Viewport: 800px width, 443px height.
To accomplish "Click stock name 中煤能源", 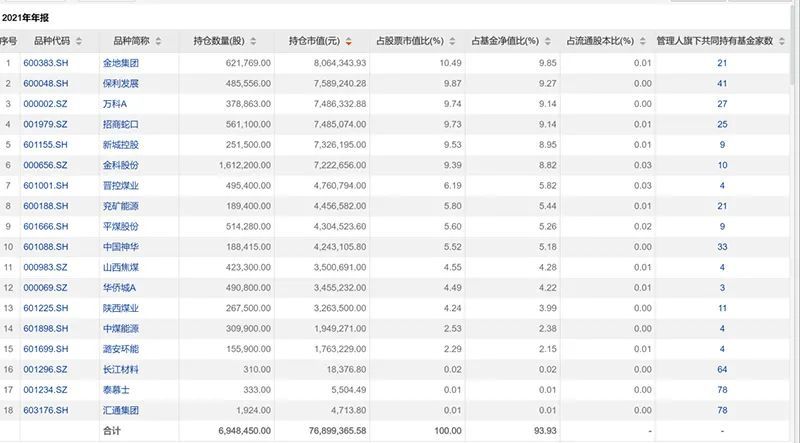I will pos(120,328).
